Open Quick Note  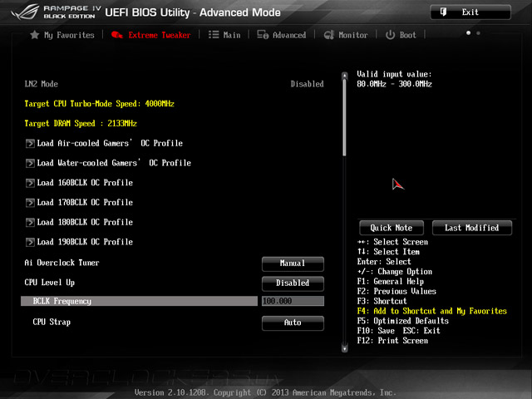392,228
